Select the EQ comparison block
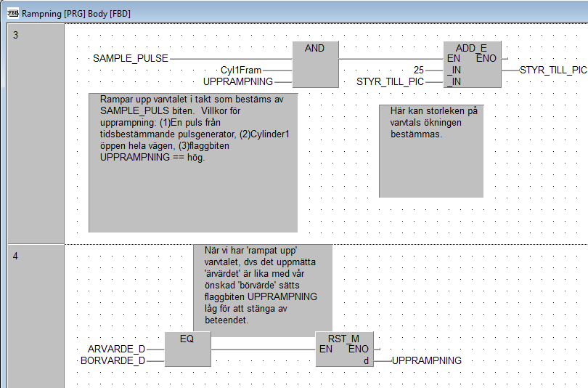The image size is (588, 388). pyautogui.click(x=187, y=349)
